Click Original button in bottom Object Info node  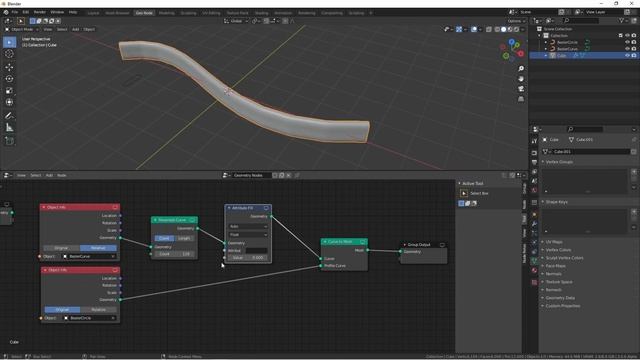[x=62, y=309]
